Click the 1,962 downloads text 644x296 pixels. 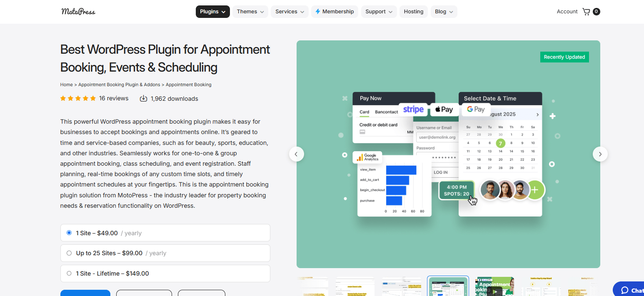click(x=174, y=99)
